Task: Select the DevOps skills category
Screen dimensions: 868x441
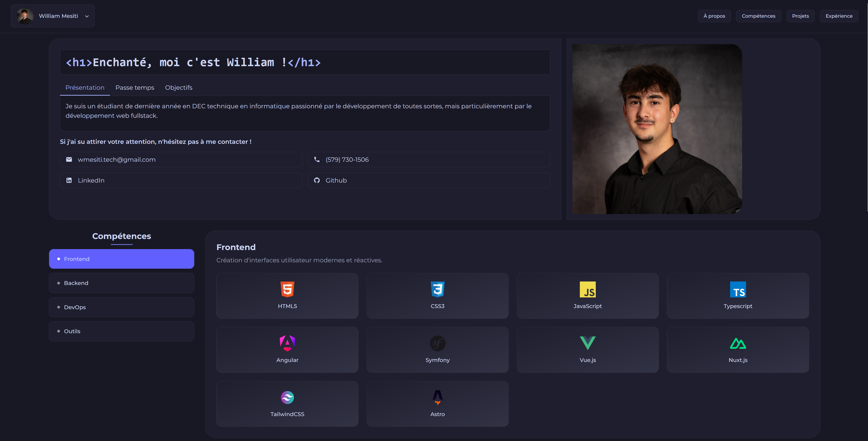Action: coord(121,307)
